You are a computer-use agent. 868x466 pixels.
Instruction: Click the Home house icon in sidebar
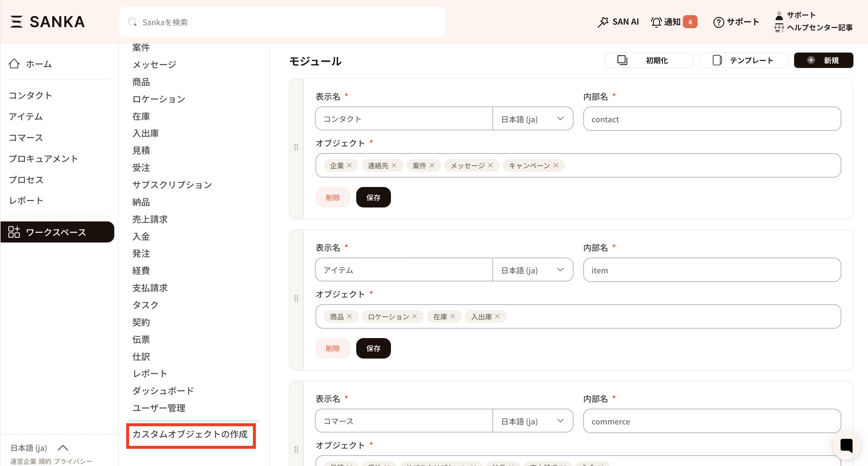coord(14,64)
